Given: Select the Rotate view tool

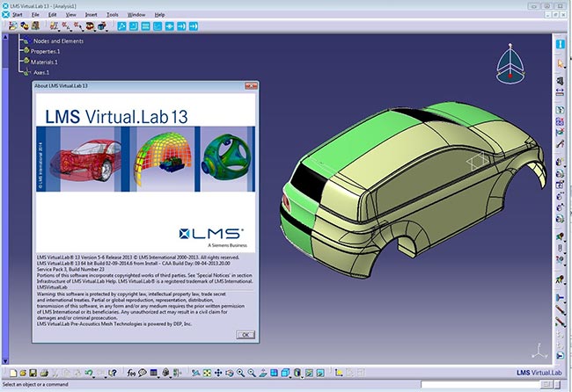Looking at the screenshot, I should tap(230, 373).
